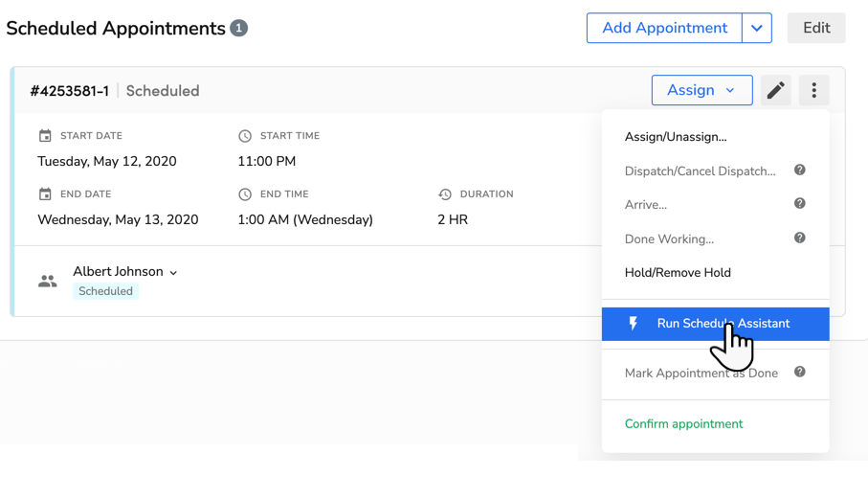Screen dimensions: 868x477
Task: Click the Scheduled Appointments heading
Action: pyautogui.click(x=116, y=28)
